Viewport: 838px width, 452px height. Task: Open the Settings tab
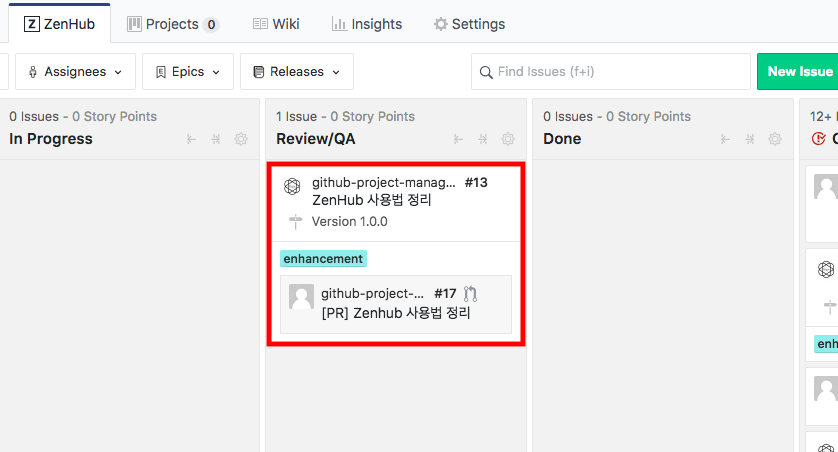[x=469, y=24]
